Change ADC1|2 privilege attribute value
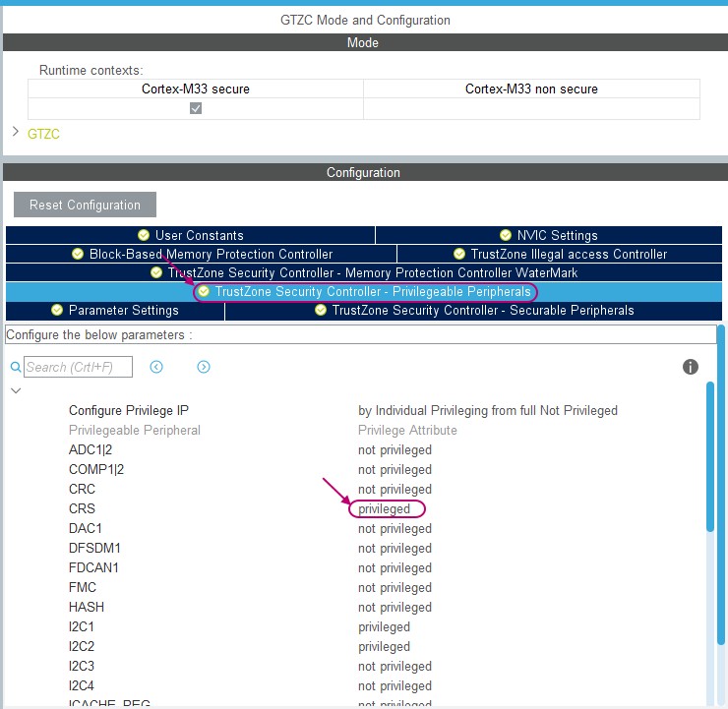Image resolution: width=728 pixels, height=709 pixels. pos(394,450)
